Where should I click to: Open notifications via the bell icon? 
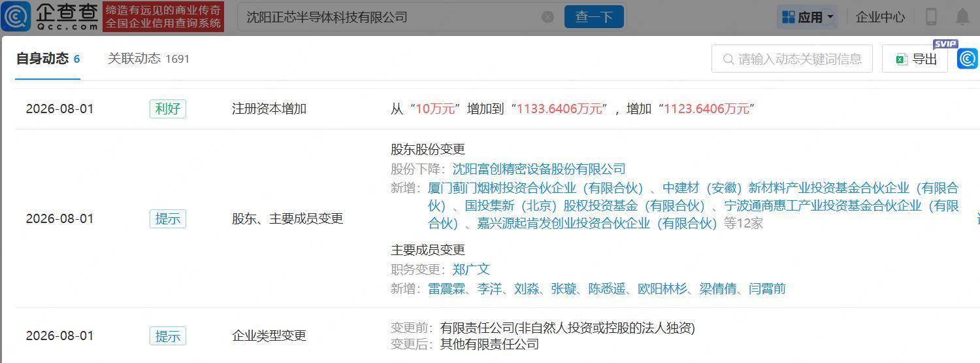coord(962,17)
